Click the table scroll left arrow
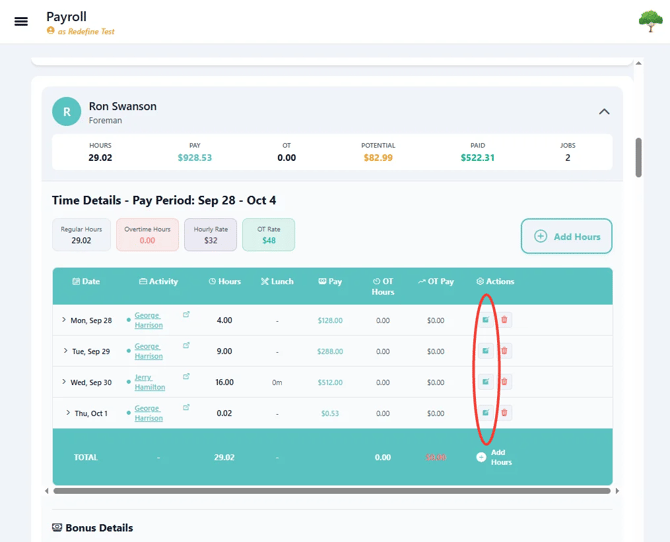The width and height of the screenshot is (670, 542). pyautogui.click(x=47, y=491)
